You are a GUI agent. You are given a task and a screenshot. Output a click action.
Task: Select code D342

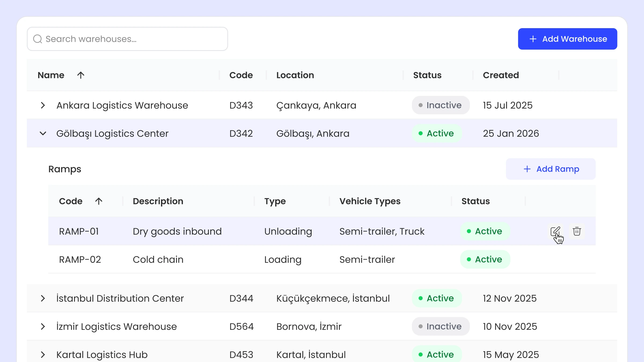pos(241,134)
